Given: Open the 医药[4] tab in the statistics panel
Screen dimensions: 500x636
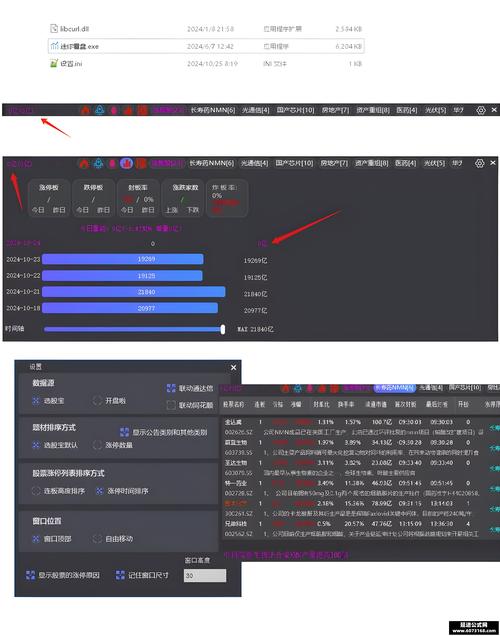Looking at the screenshot, I should 406,163.
